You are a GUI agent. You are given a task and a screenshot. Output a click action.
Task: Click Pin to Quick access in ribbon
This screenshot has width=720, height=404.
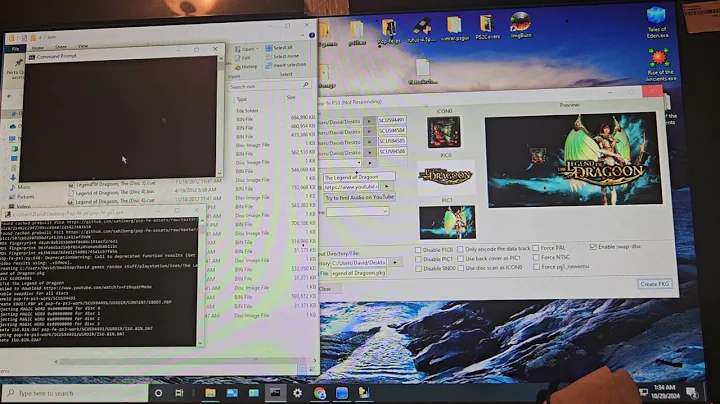point(17,67)
